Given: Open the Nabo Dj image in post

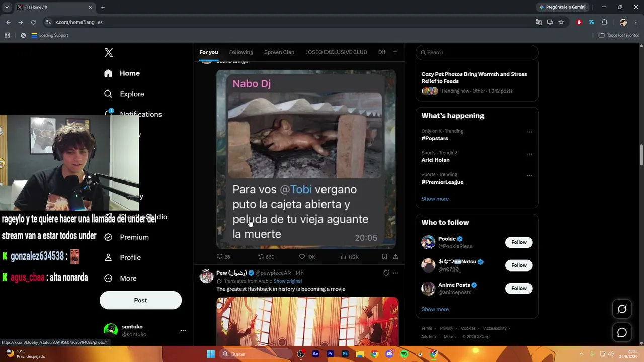Looking at the screenshot, I should 306,159.
